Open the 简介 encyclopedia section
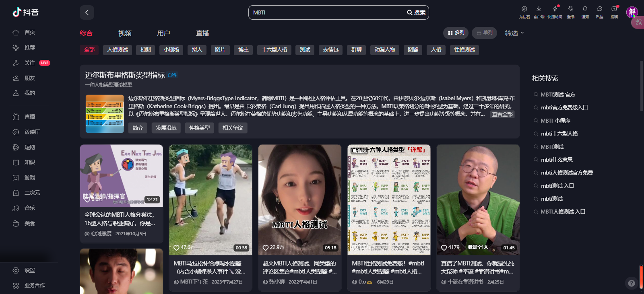644x294 pixels. tap(138, 128)
